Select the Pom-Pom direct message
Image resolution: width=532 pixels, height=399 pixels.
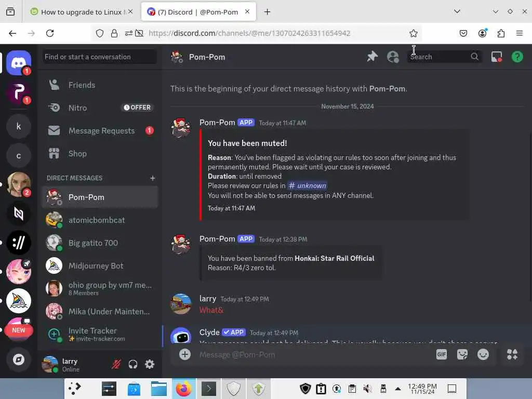(x=100, y=197)
